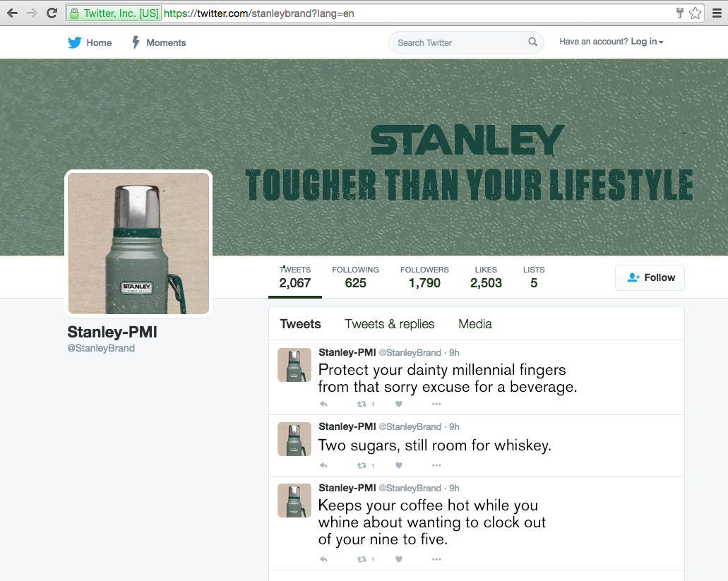The width and height of the screenshot is (728, 581).
Task: Open more options on coffee hot tweet
Action: point(436,560)
